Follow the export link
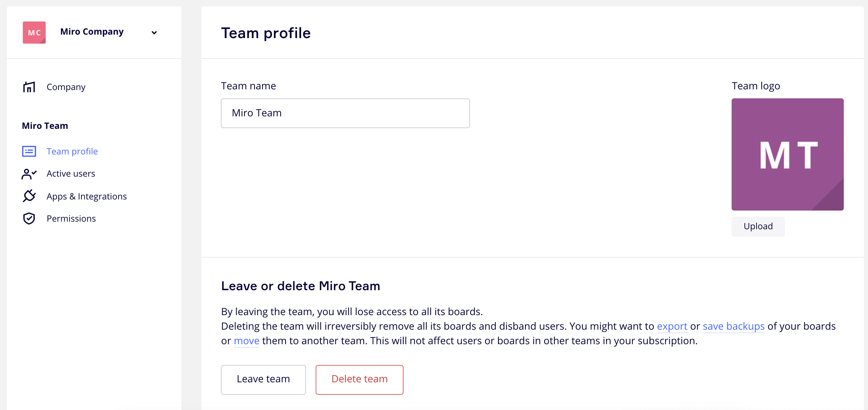 click(672, 326)
